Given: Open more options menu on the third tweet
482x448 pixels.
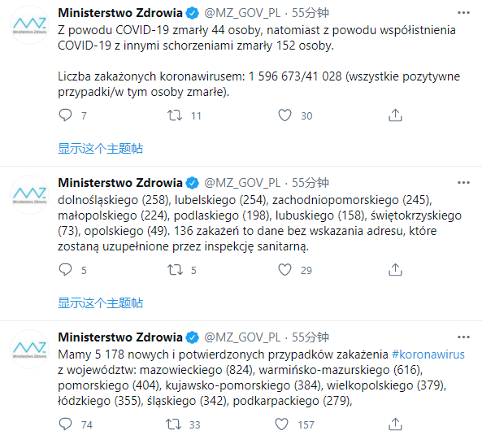Looking at the screenshot, I should pyautogui.click(x=463, y=337).
